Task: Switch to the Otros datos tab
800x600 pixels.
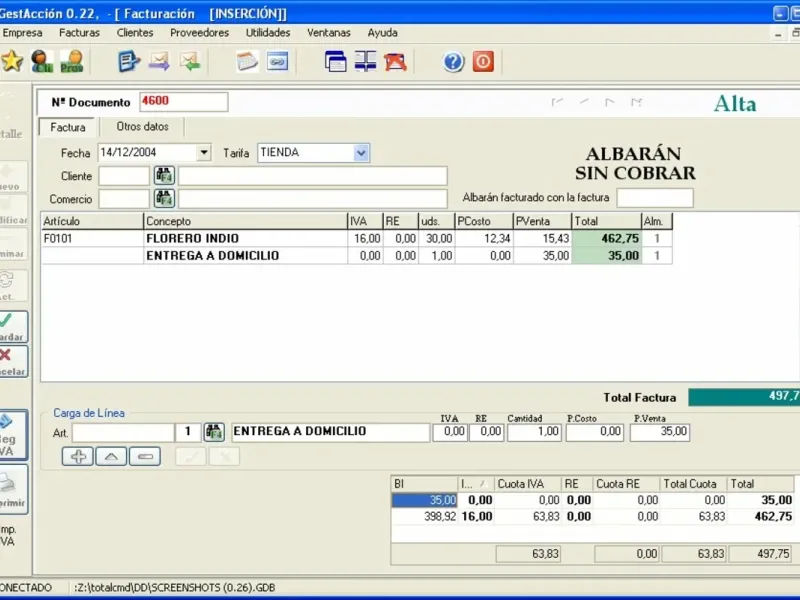Action: 142,127
